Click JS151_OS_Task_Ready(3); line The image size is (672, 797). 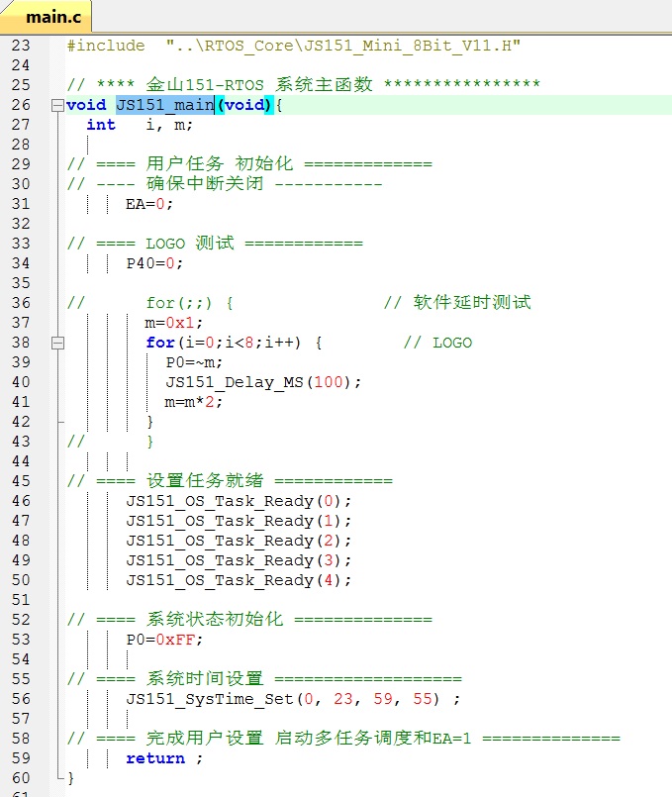point(239,560)
